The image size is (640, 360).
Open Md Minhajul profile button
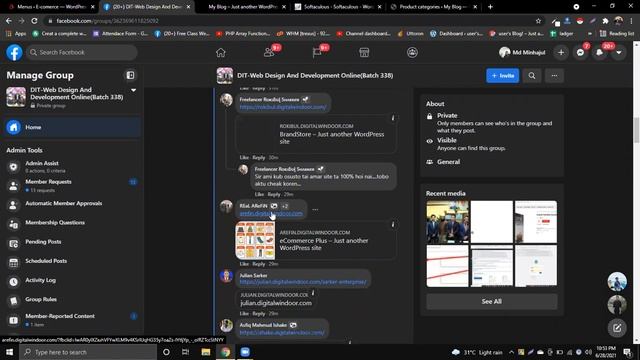(x=522, y=52)
